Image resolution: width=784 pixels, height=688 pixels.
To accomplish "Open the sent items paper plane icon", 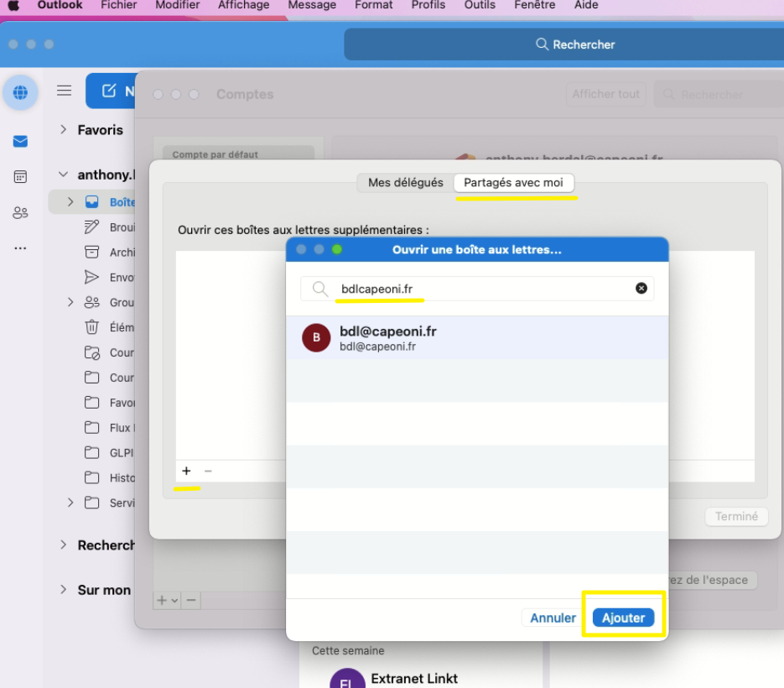I will (x=92, y=277).
